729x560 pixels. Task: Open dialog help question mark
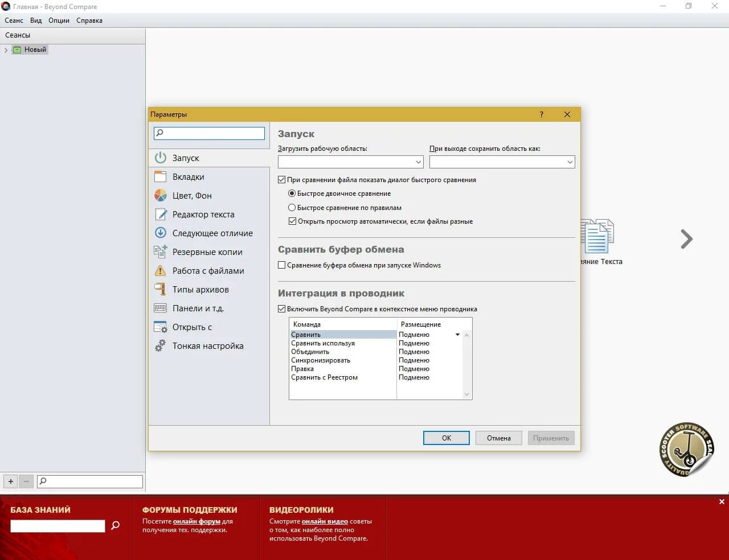point(542,114)
